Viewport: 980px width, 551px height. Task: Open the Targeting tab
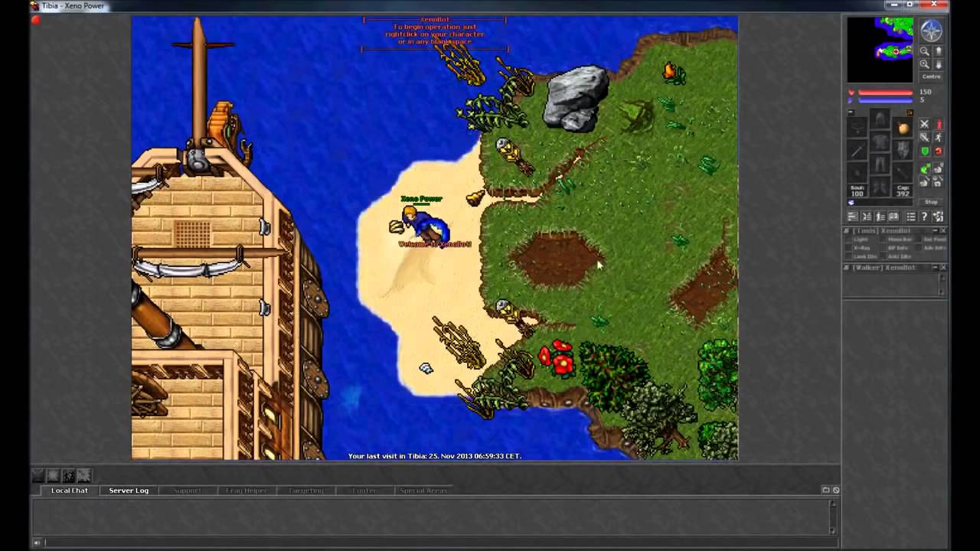pyautogui.click(x=305, y=491)
